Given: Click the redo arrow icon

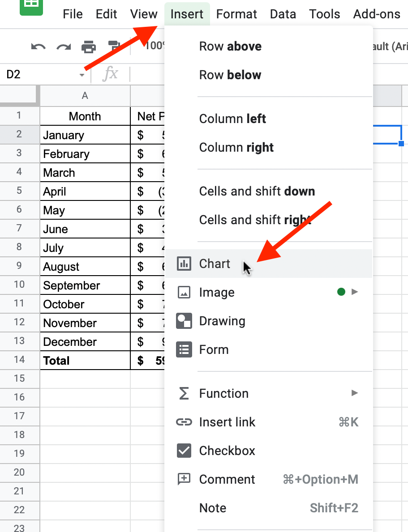Looking at the screenshot, I should pos(64,47).
